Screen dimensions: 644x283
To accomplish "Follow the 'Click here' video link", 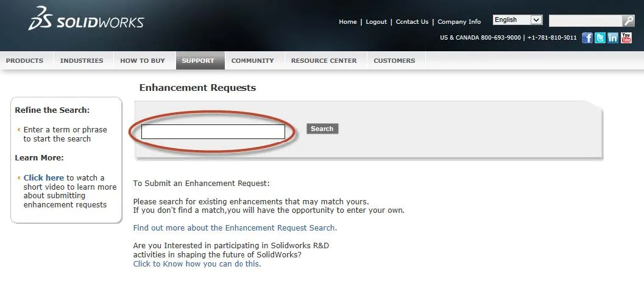I will 43,177.
